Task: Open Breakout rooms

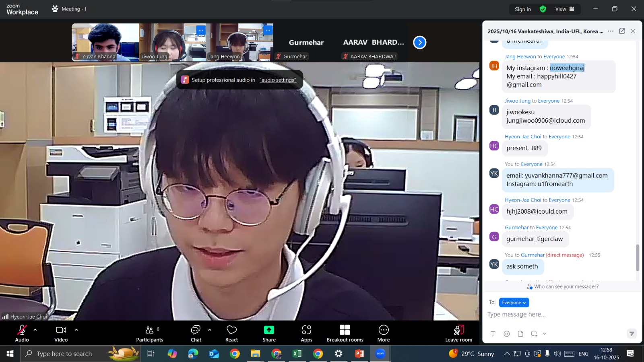Action: tap(345, 333)
